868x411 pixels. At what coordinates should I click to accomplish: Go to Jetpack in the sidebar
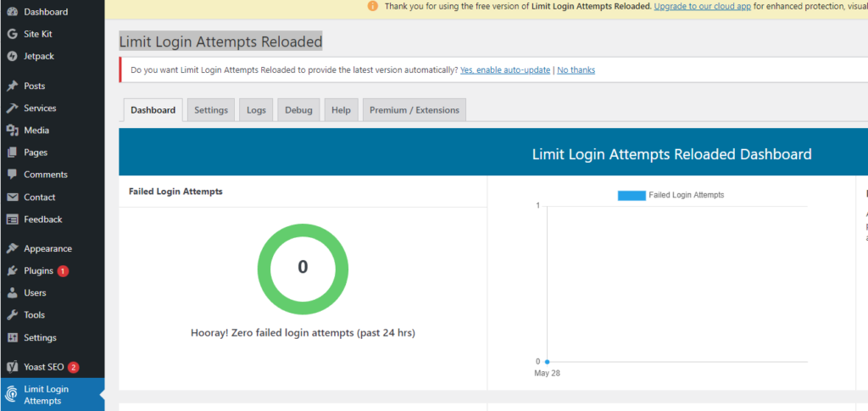pos(39,56)
